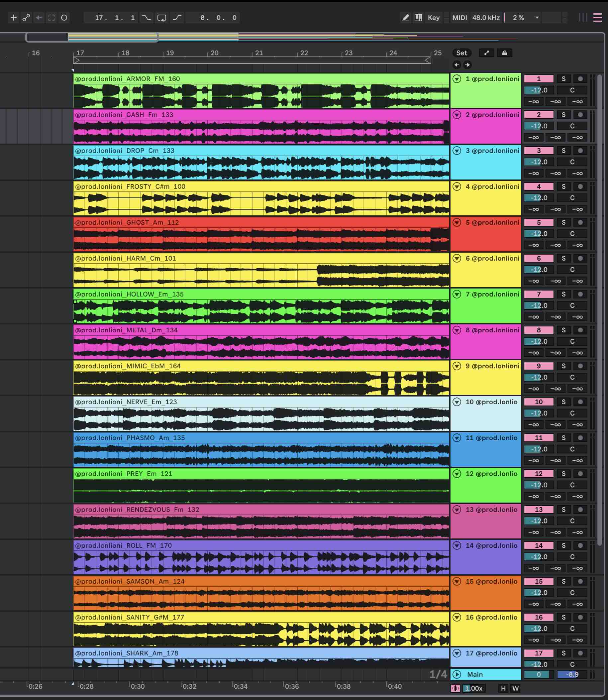This screenshot has width=608, height=700.
Task: Open the CPU load meter dropdown
Action: tap(537, 18)
